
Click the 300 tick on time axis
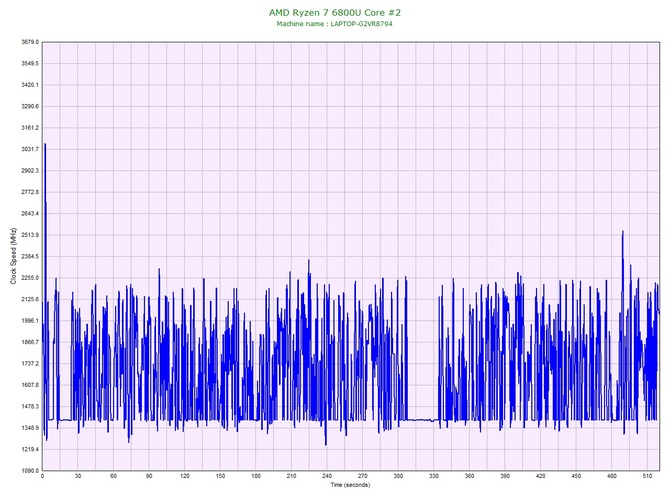(x=398, y=476)
